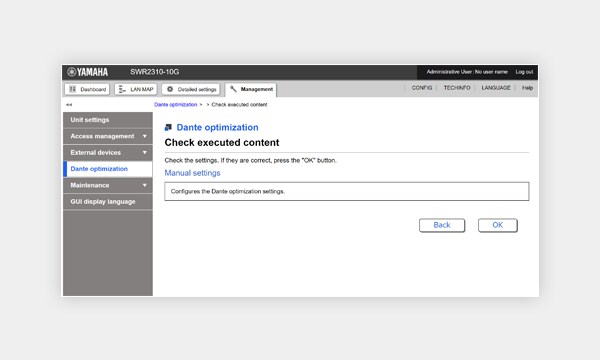Image resolution: width=600 pixels, height=360 pixels.
Task: Expand the Maintenance section
Action: click(108, 185)
